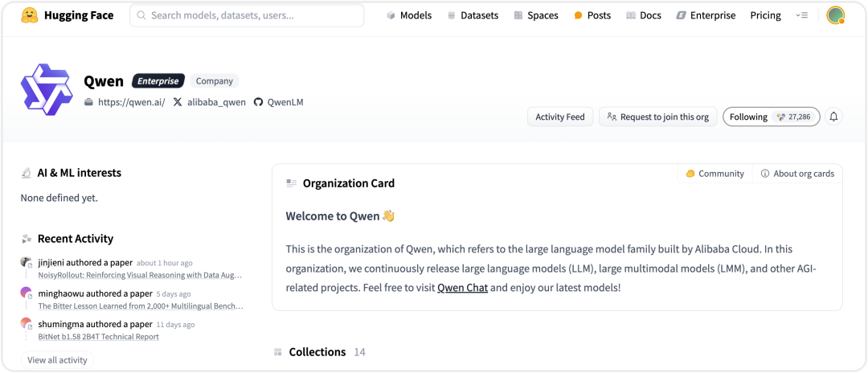Click the Collections heading
This screenshot has height=373, width=868.
(x=317, y=352)
